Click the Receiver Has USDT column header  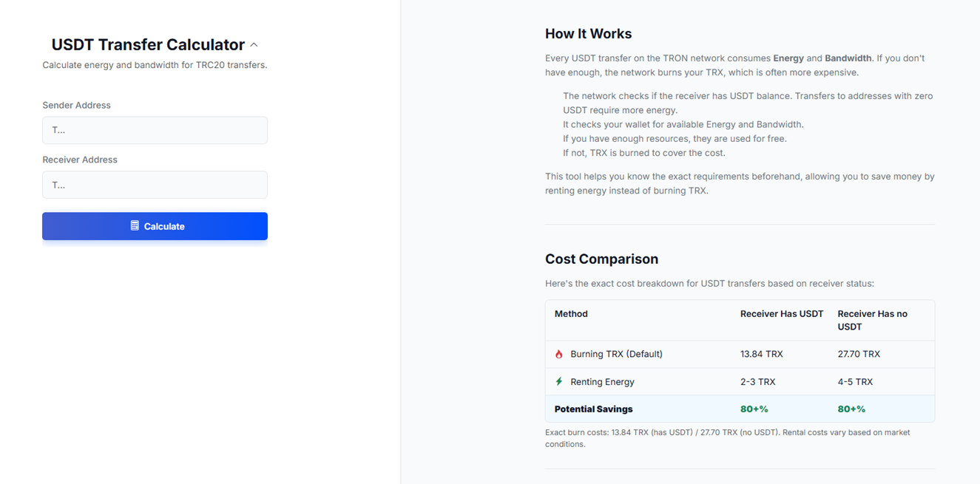tap(781, 314)
